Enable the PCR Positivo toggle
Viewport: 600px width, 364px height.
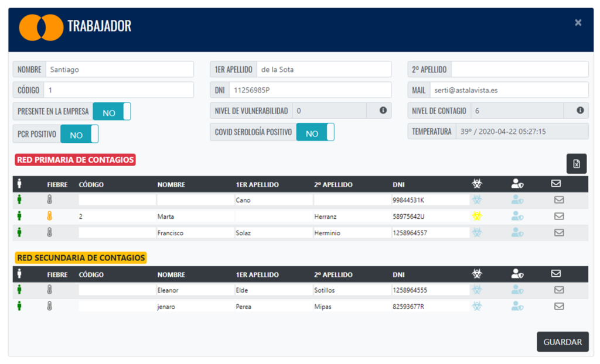click(79, 134)
